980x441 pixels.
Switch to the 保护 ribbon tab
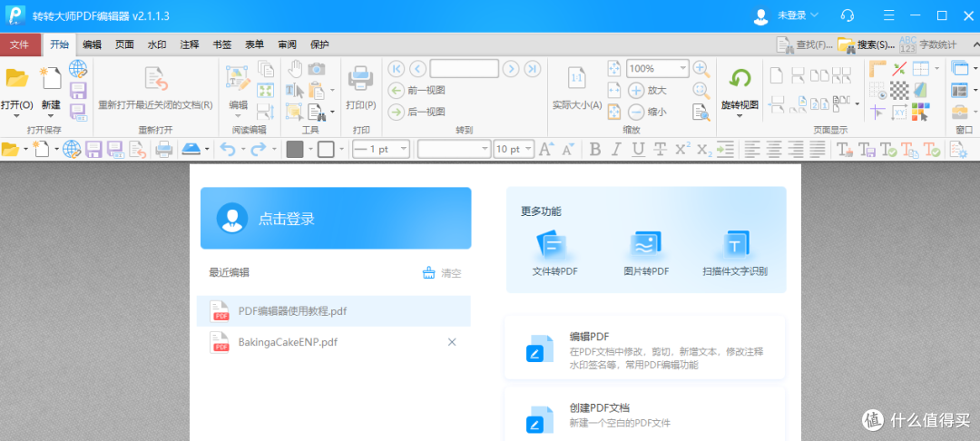point(319,44)
